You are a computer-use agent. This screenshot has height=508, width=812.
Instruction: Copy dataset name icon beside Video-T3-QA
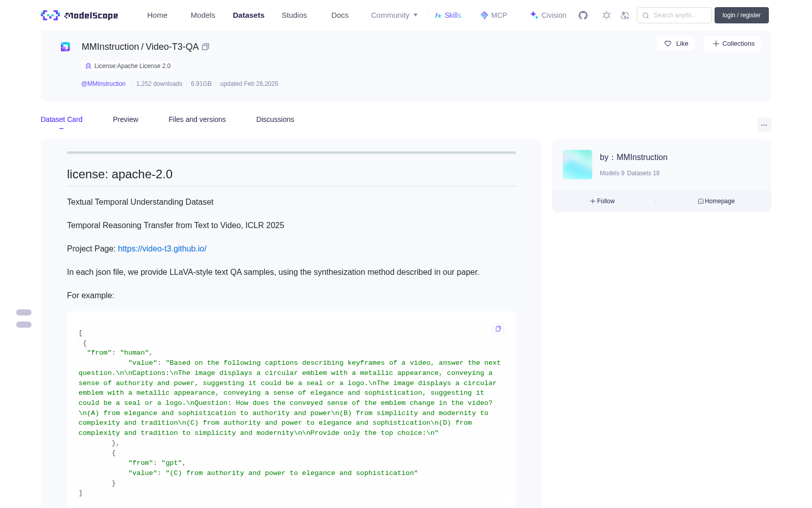pyautogui.click(x=206, y=47)
